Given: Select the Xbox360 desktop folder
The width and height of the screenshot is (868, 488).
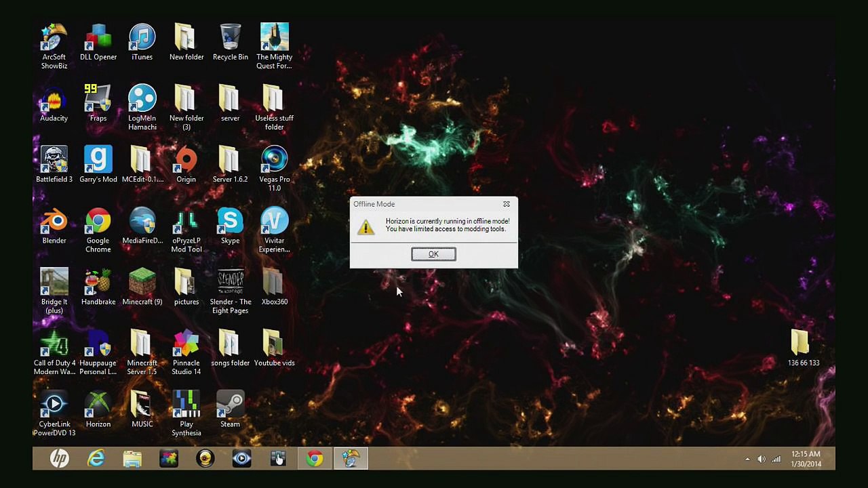Looking at the screenshot, I should tap(274, 286).
